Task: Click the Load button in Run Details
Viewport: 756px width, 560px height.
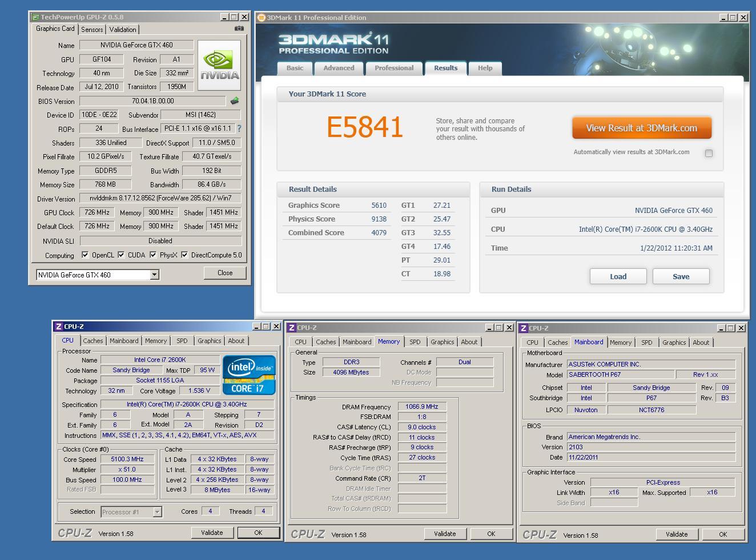Action: 618,276
